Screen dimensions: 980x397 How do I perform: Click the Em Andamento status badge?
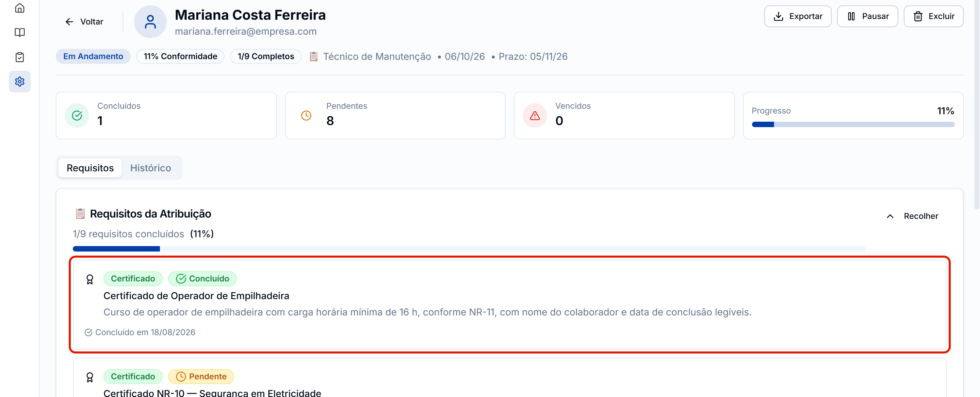tap(93, 56)
